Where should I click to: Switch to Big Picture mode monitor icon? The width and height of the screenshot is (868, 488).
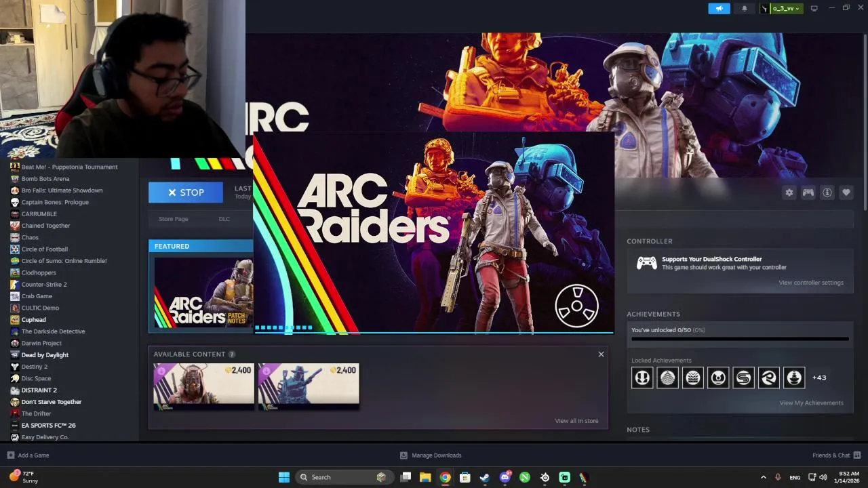pos(814,9)
